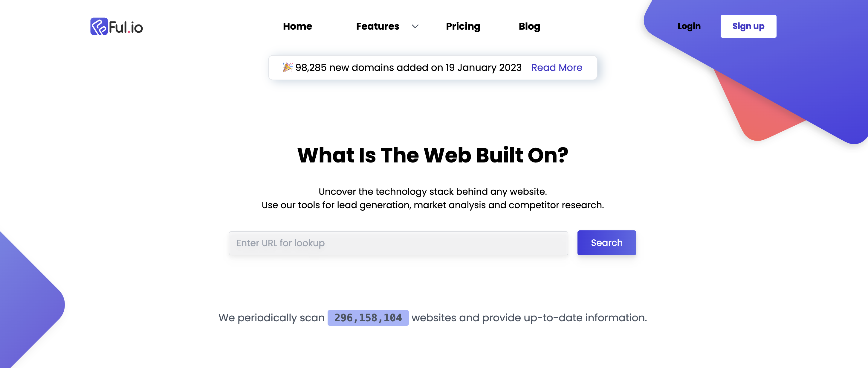Image resolution: width=868 pixels, height=368 pixels.
Task: Click the party popper emoji in the banner
Action: click(x=287, y=67)
